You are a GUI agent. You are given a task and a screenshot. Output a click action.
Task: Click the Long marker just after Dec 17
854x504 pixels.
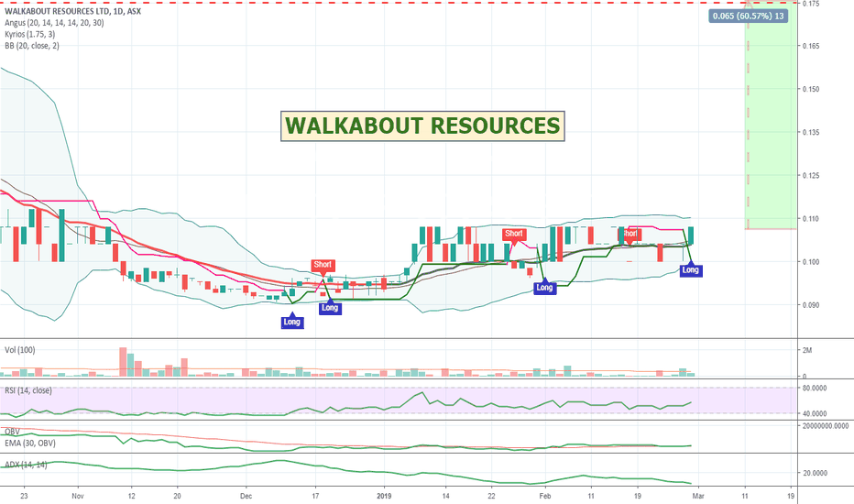330,307
